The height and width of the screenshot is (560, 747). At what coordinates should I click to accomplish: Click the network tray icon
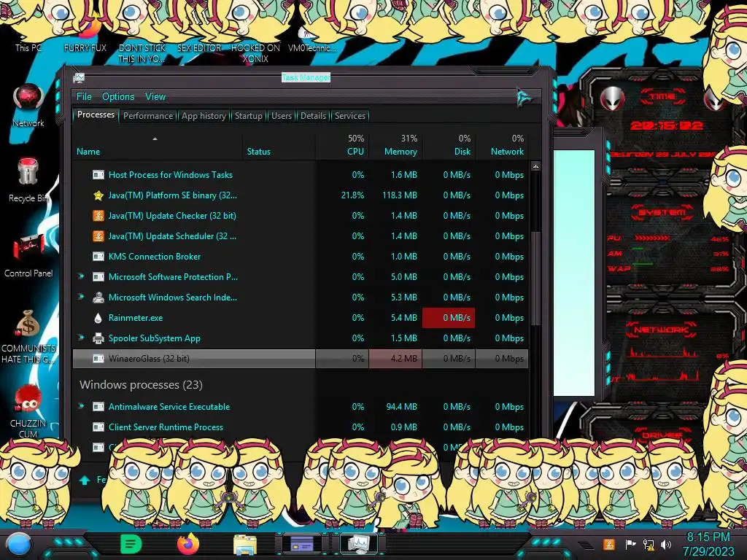[x=648, y=544]
